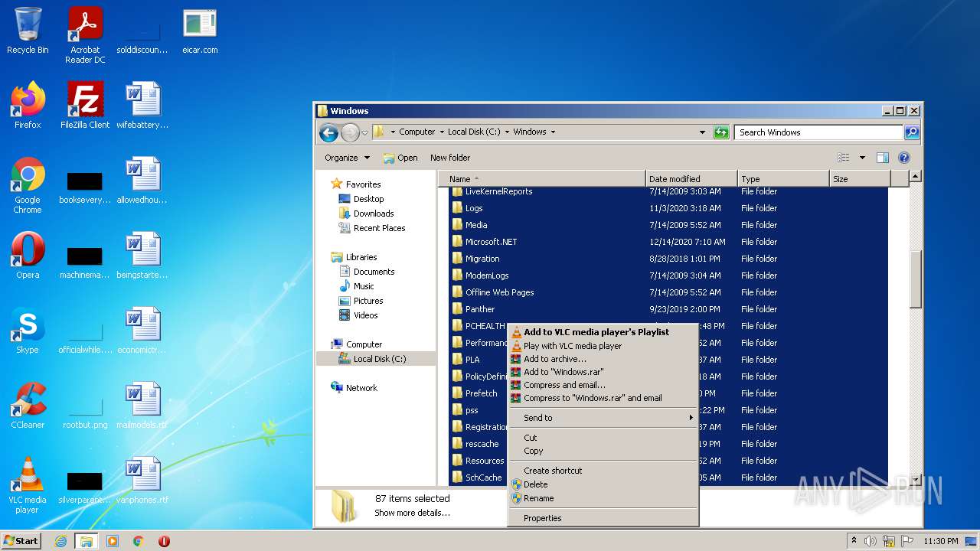
Task: Launch VLC media player from the desktop
Action: coord(28,473)
